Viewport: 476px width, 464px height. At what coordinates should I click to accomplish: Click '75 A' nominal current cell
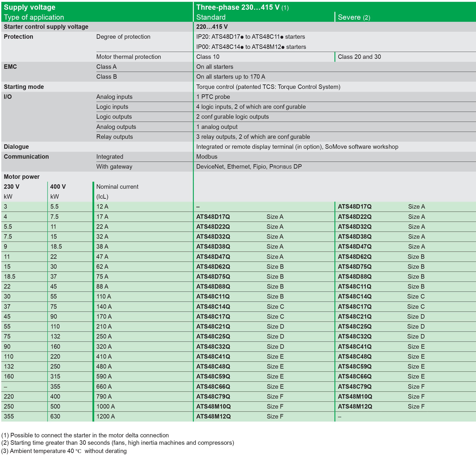pos(102,277)
